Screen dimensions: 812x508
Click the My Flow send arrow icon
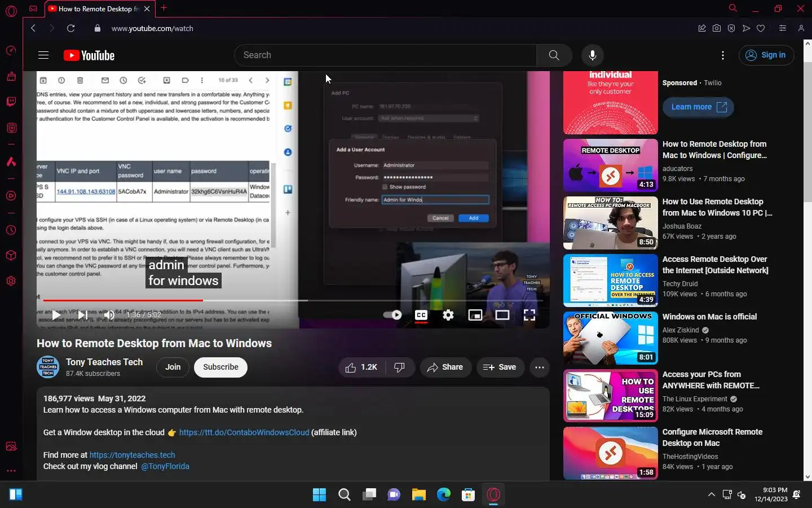tap(746, 28)
